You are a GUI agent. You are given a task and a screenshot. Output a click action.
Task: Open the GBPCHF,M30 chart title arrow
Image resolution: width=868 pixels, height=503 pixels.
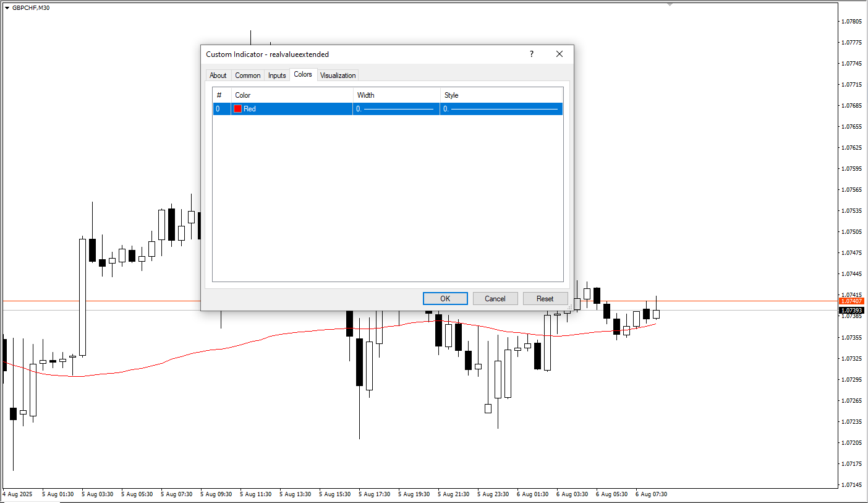point(7,7)
